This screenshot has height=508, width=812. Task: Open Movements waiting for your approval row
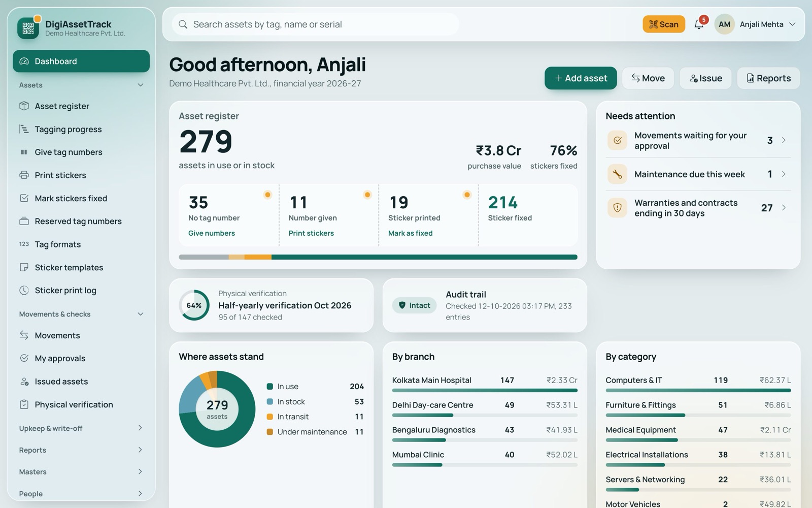[698, 141]
